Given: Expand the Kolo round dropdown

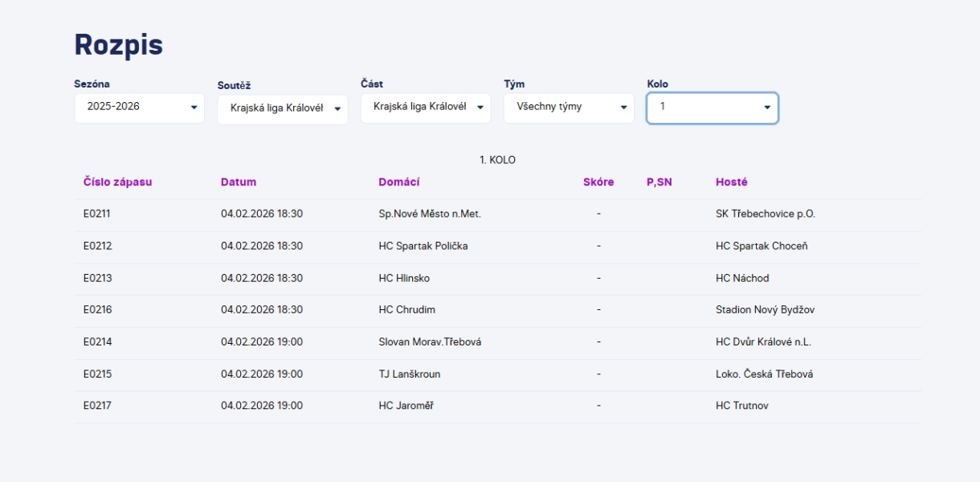Looking at the screenshot, I should tap(712, 108).
